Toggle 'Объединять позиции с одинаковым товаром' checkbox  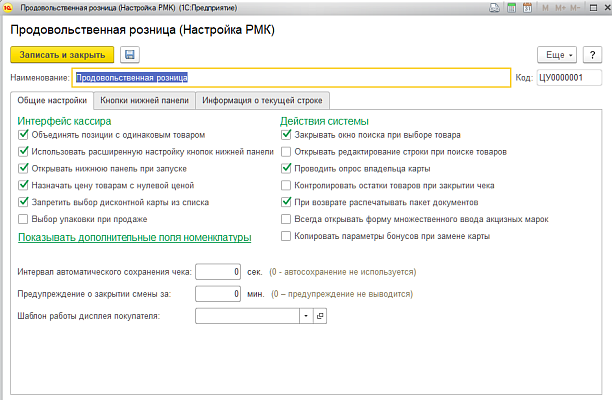click(x=24, y=134)
